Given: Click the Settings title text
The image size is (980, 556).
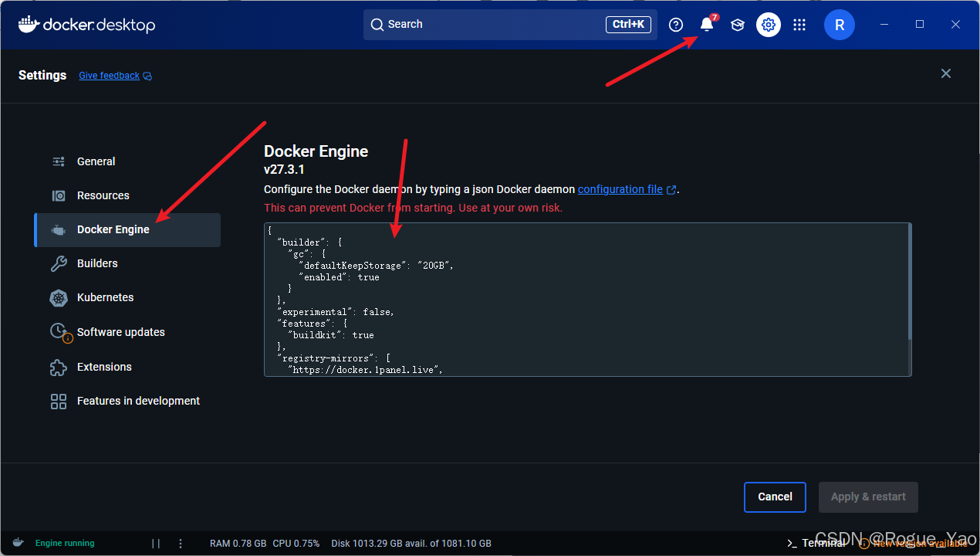Looking at the screenshot, I should tap(42, 75).
